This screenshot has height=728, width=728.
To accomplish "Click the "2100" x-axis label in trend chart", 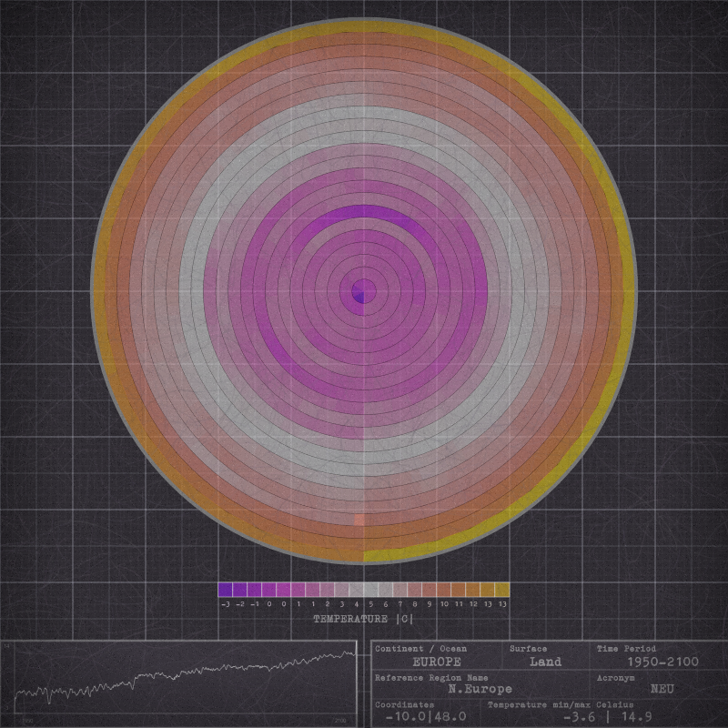I will (340, 721).
